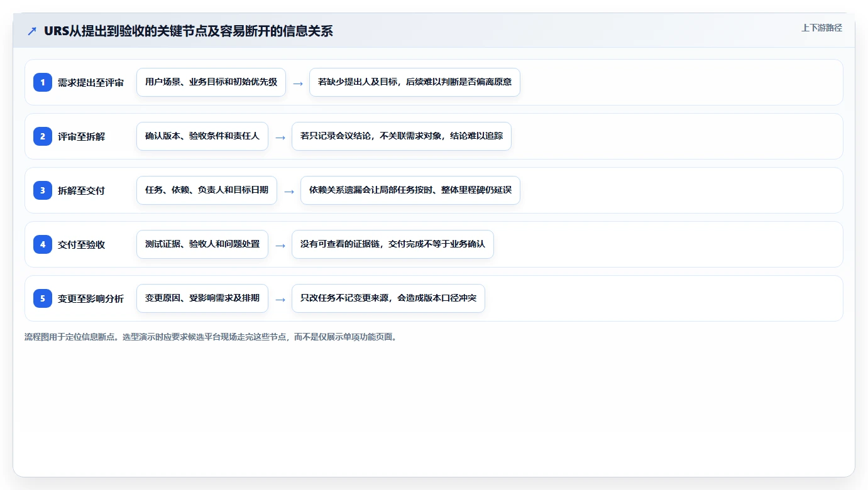Click the 上下游路径 label

(821, 28)
